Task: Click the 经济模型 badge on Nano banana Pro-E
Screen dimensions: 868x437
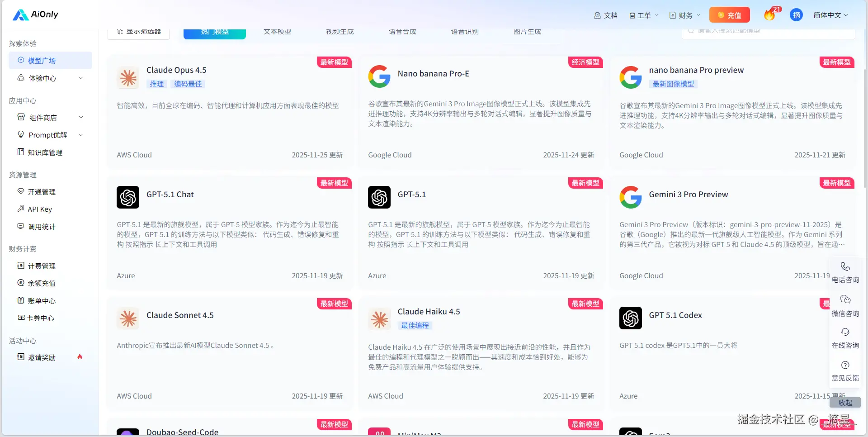Action: click(x=585, y=62)
